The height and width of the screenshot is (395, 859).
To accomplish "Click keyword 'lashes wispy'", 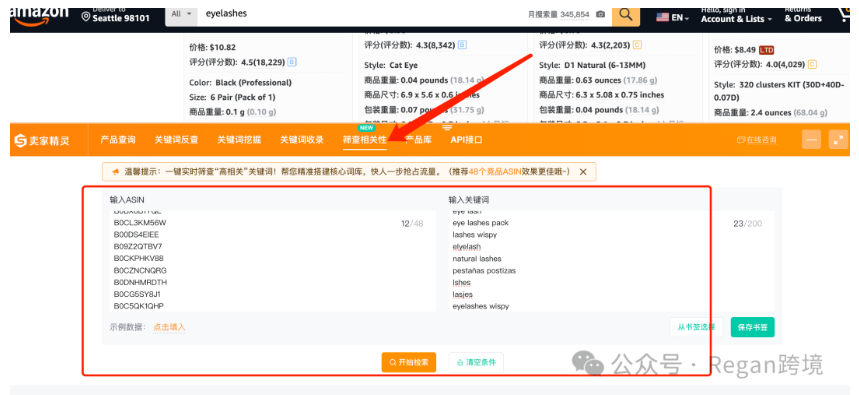I will pyautogui.click(x=474, y=234).
